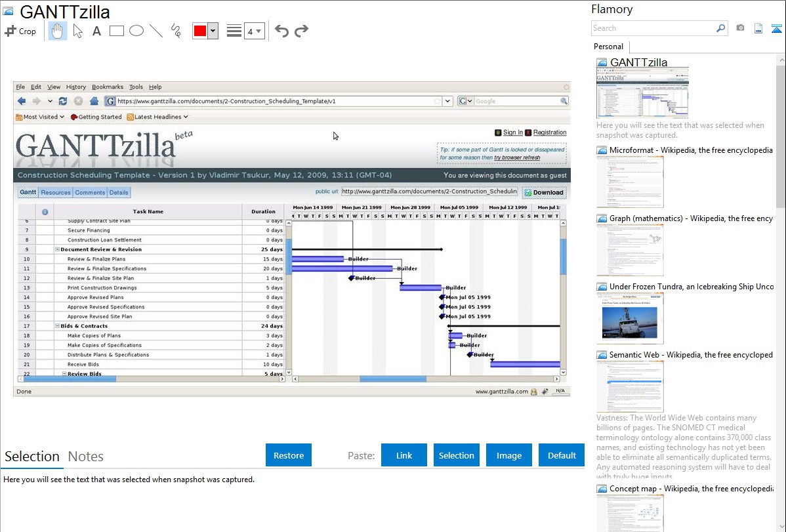The image size is (786, 532).
Task: Switch to the Notes tab
Action: coord(86,457)
